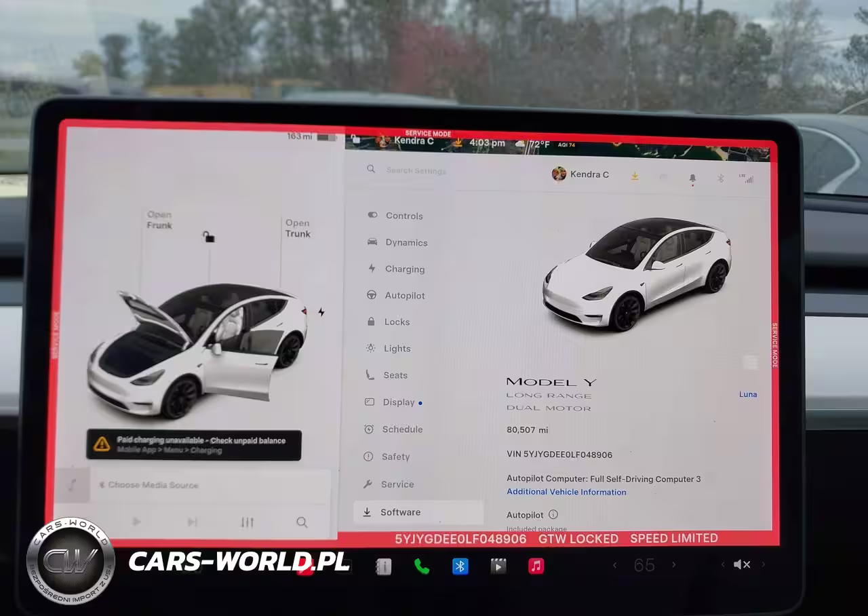Launch the Theater video app
This screenshot has height=616, width=868.
(x=498, y=566)
